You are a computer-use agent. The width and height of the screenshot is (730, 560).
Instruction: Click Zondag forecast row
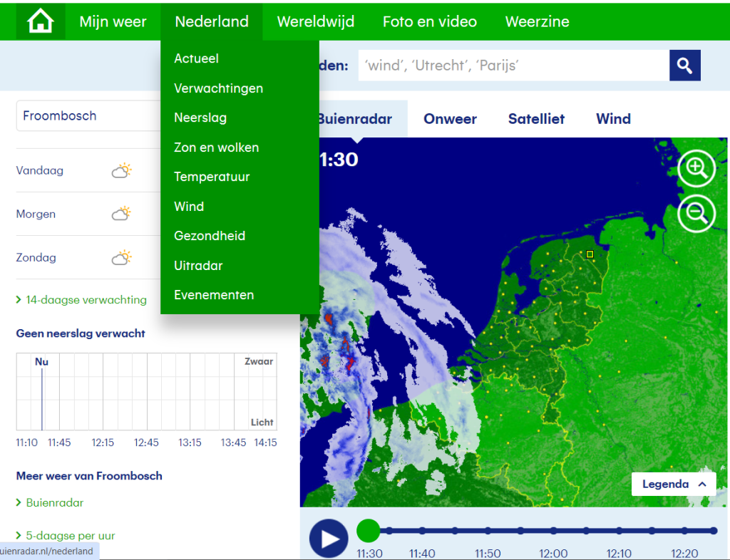tap(88, 258)
